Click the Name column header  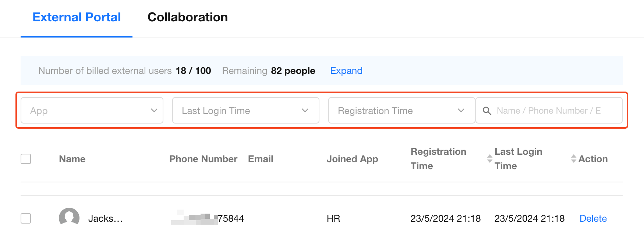click(x=72, y=159)
